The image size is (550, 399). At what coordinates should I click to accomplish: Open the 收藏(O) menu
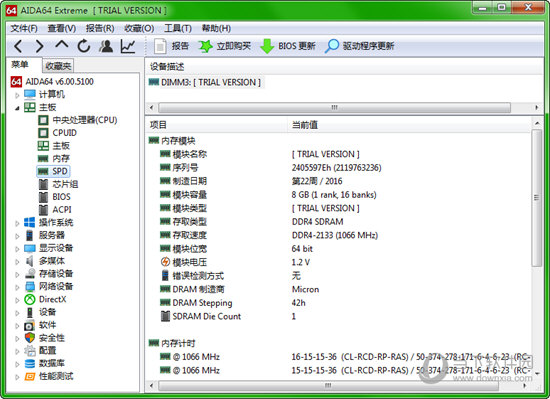pyautogui.click(x=139, y=28)
